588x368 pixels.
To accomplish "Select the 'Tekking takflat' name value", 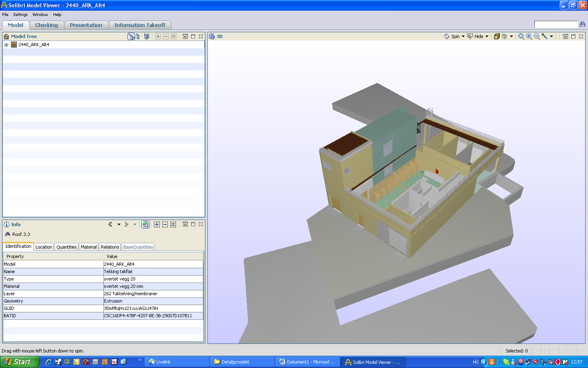I will pyautogui.click(x=153, y=272).
